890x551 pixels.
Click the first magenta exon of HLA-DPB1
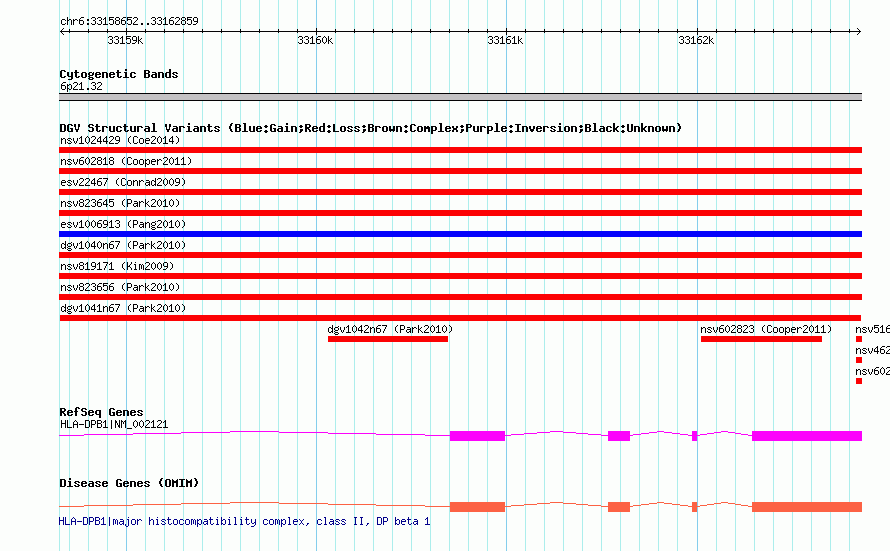[x=477, y=436]
